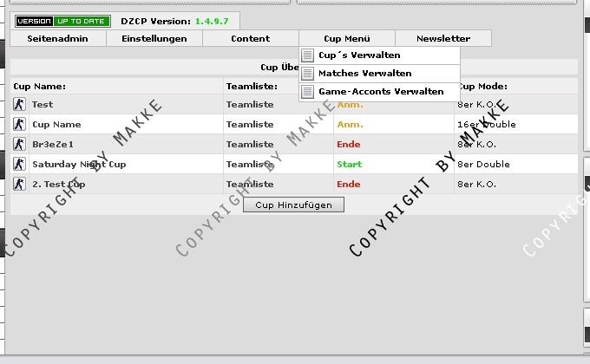
Task: Open the Content menu tab
Action: 250,39
